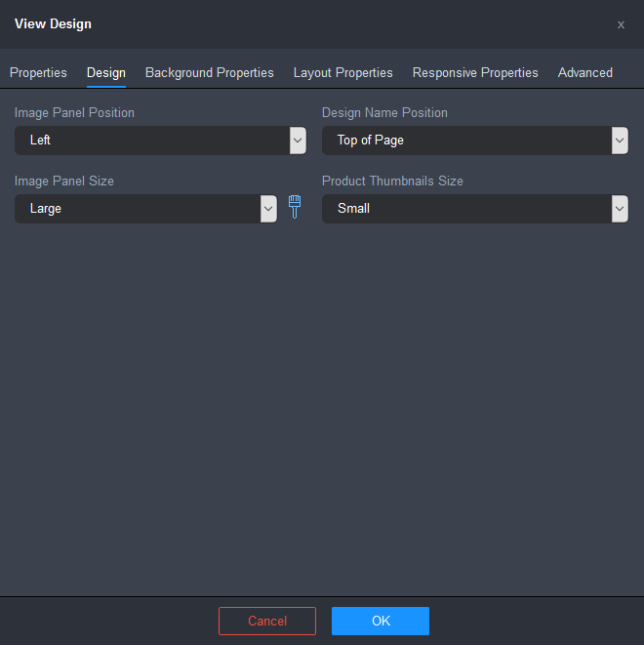Switch to the Properties tab
The height and width of the screenshot is (645, 644).
pos(38,73)
